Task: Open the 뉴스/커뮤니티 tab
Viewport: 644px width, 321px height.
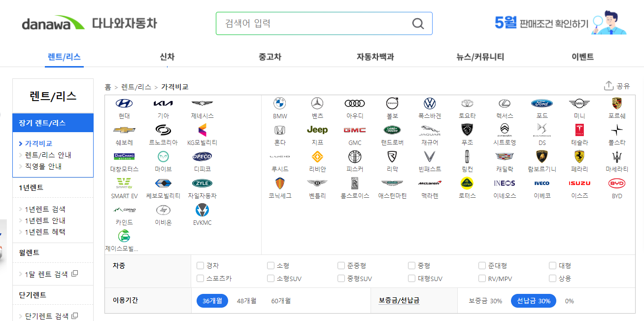Action: tap(480, 57)
